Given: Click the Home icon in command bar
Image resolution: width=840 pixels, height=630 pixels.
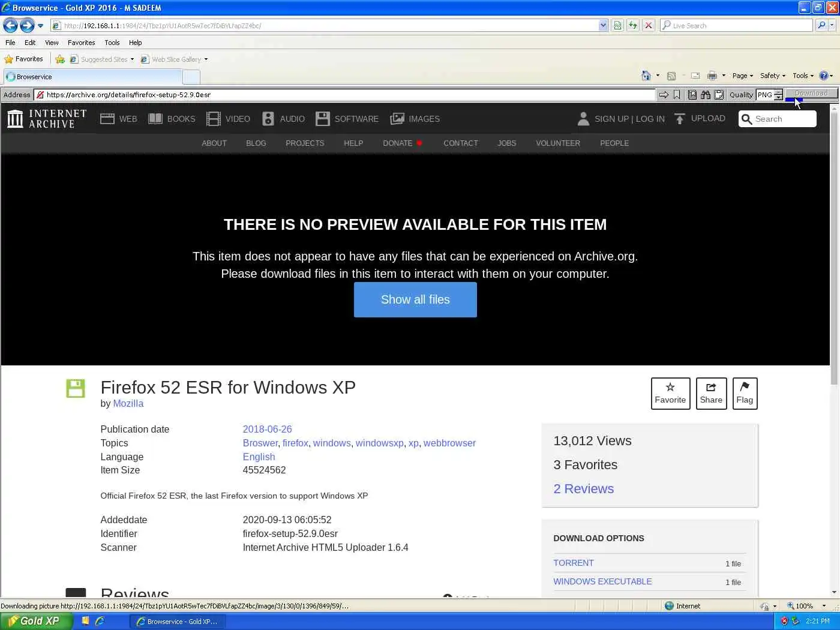Looking at the screenshot, I should click(646, 76).
